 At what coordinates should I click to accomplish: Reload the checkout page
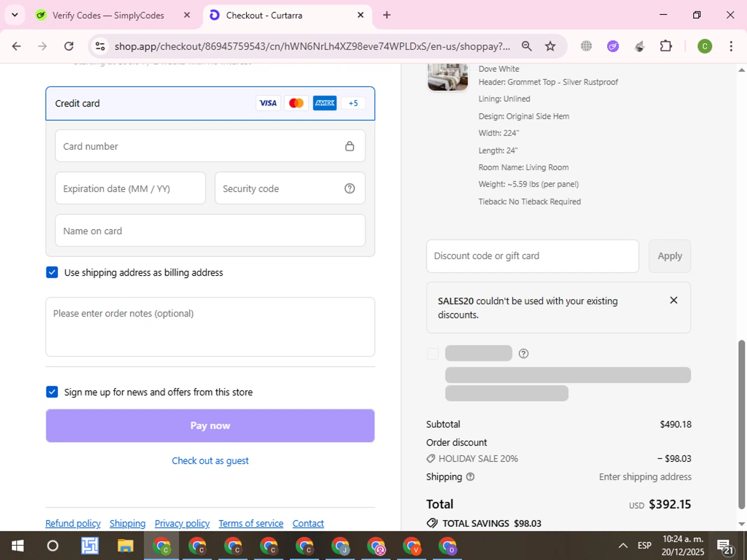point(69,46)
